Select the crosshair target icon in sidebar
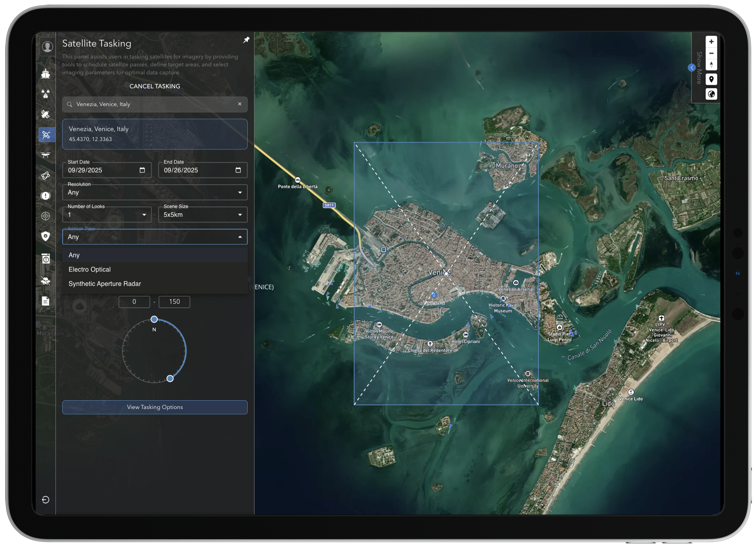This screenshot has height=547, width=756. point(46,216)
